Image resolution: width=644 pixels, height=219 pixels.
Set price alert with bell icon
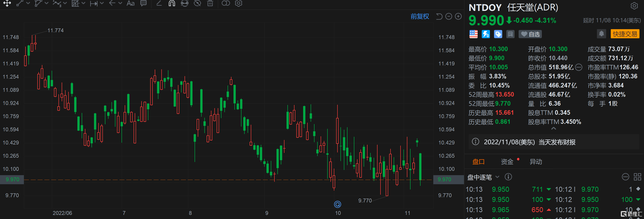pyautogui.click(x=601, y=34)
